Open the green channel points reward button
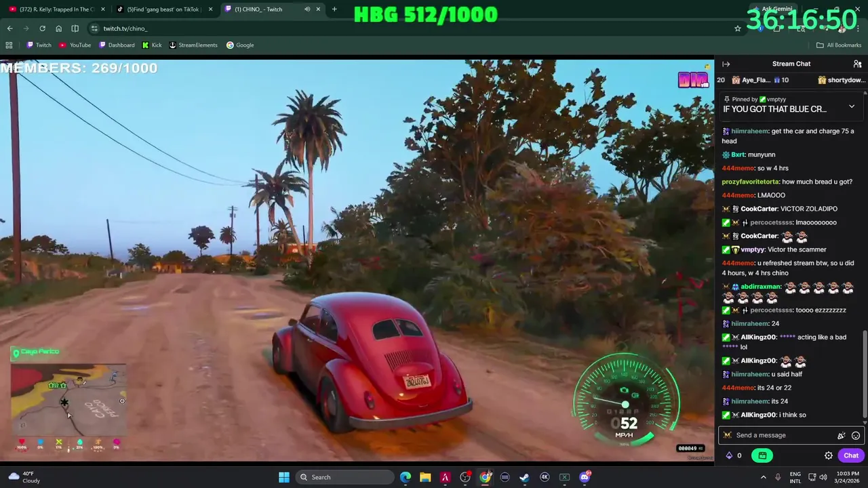Viewport: 868px width, 488px height. pos(762,455)
